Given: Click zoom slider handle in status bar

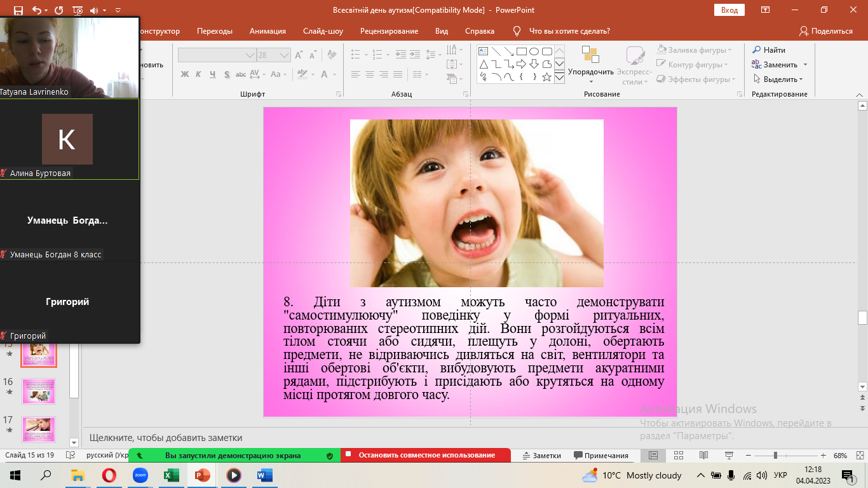Looking at the screenshot, I should tap(775, 456).
